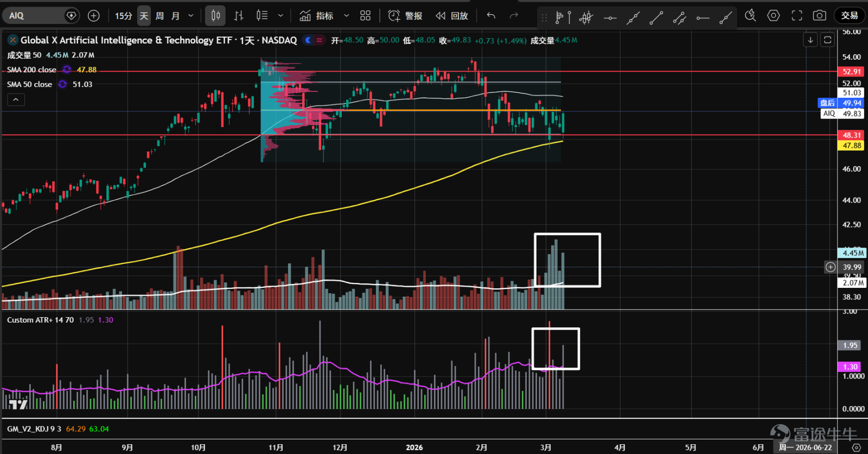
Task: Select the 周 weekly timeframe
Action: click(159, 16)
